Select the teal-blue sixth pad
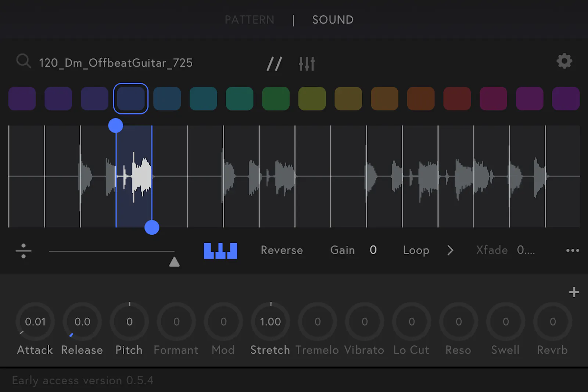This screenshot has width=588, height=392. coord(203,98)
